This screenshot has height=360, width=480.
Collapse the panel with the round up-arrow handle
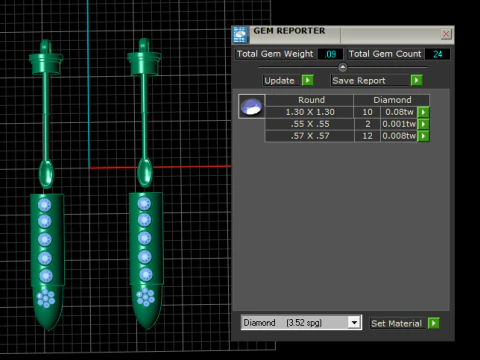pos(342,67)
